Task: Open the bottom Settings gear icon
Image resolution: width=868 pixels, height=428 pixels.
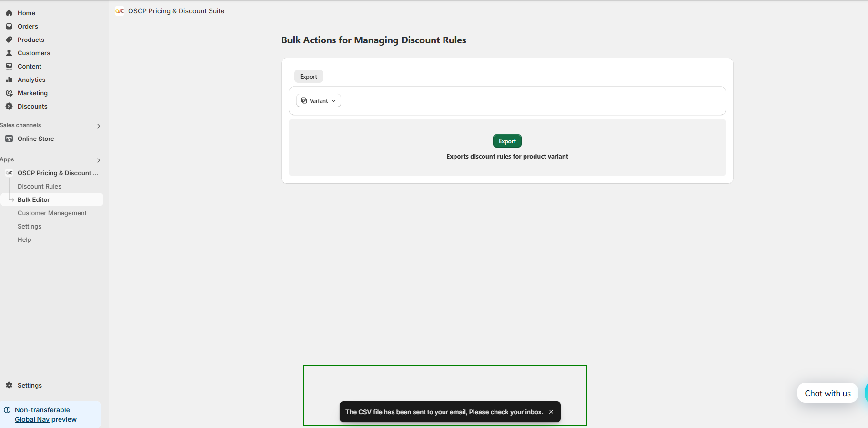Action: tap(9, 385)
